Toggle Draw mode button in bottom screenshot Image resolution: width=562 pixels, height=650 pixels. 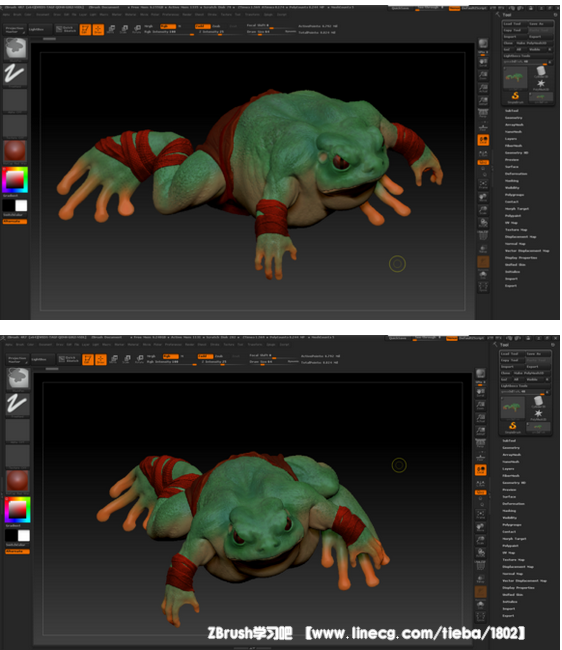coord(101,359)
